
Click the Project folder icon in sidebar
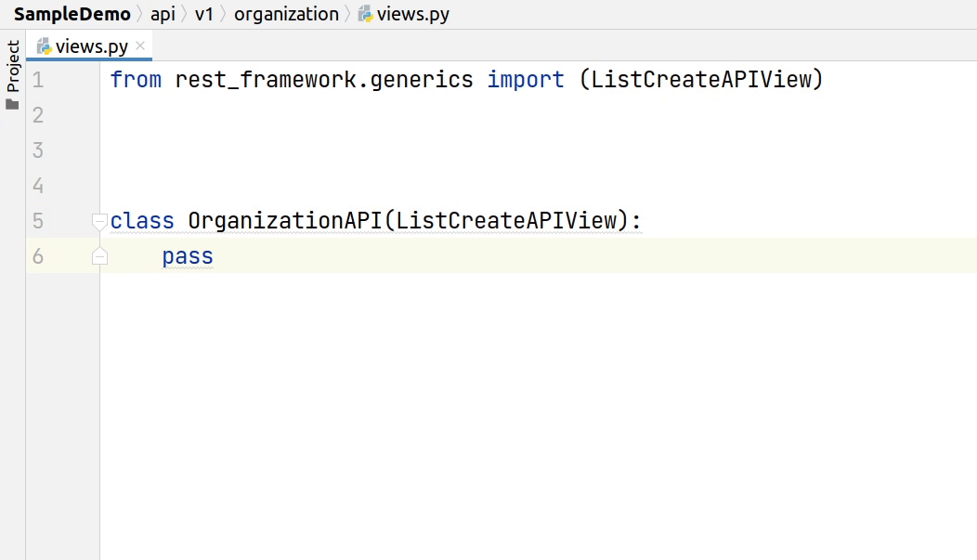[x=13, y=105]
